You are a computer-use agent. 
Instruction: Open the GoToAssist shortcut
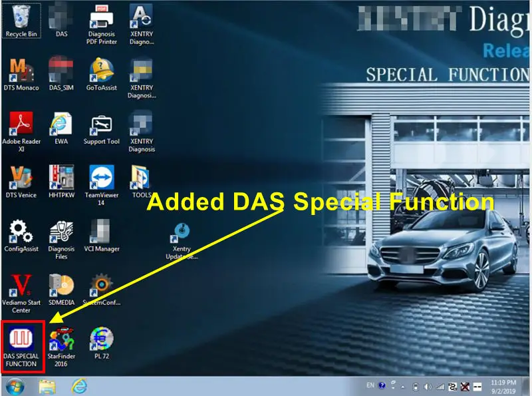(102, 75)
